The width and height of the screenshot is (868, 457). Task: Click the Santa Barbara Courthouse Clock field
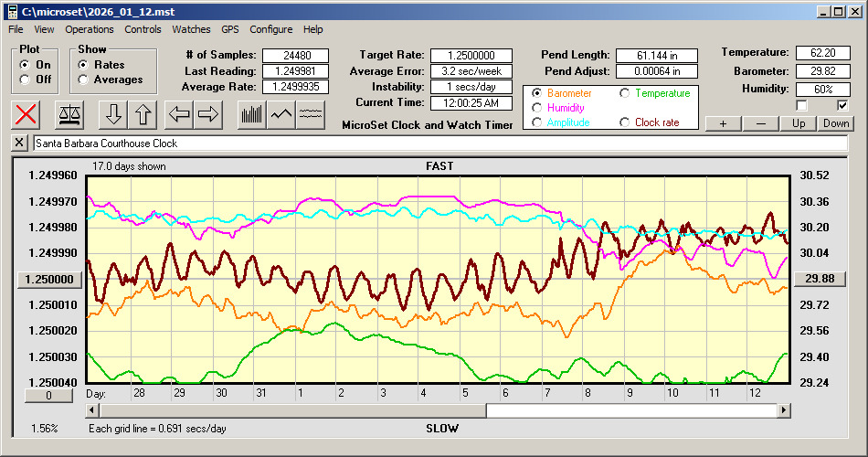[x=439, y=143]
